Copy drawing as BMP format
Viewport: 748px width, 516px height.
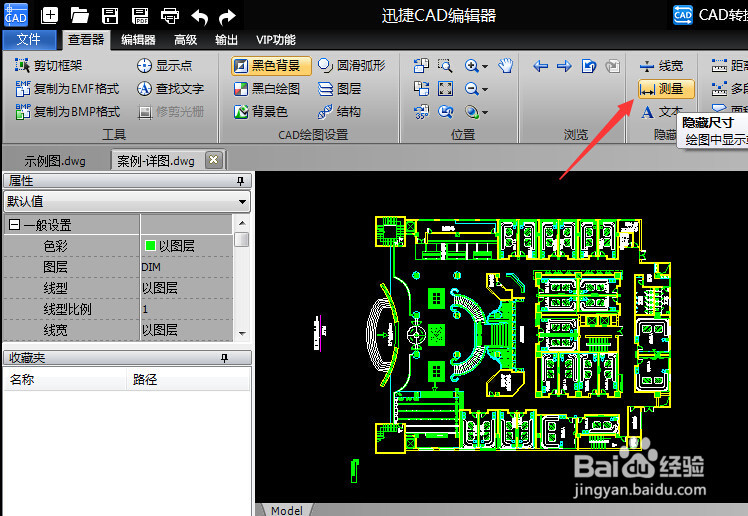[67, 112]
